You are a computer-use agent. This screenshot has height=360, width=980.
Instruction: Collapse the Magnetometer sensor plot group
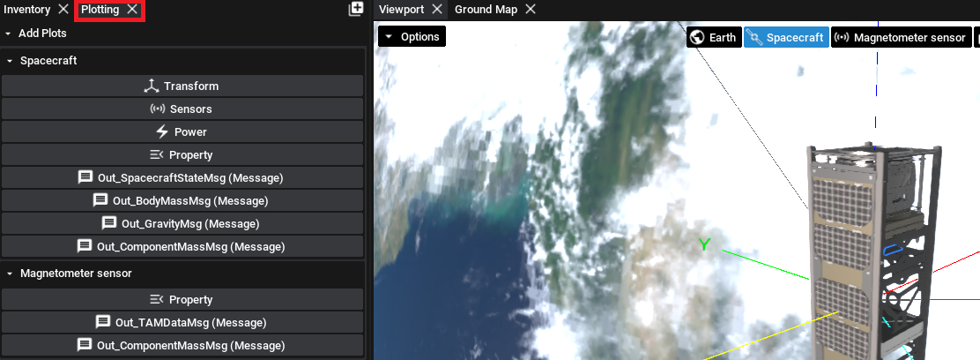pyautogui.click(x=9, y=274)
